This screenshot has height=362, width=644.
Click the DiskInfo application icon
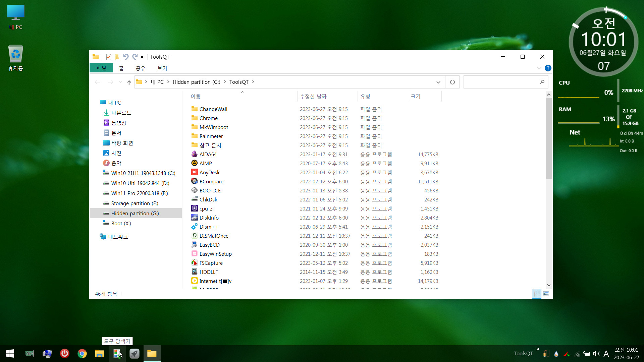tap(194, 218)
